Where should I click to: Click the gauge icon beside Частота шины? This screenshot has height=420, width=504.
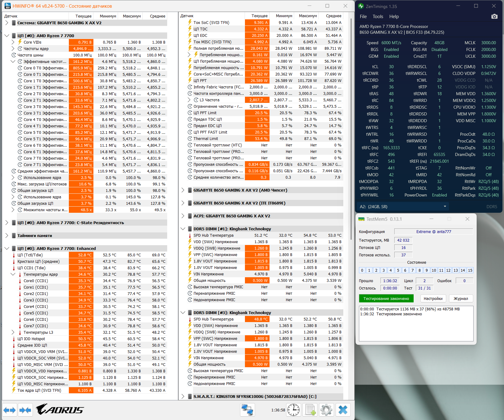click(14, 55)
